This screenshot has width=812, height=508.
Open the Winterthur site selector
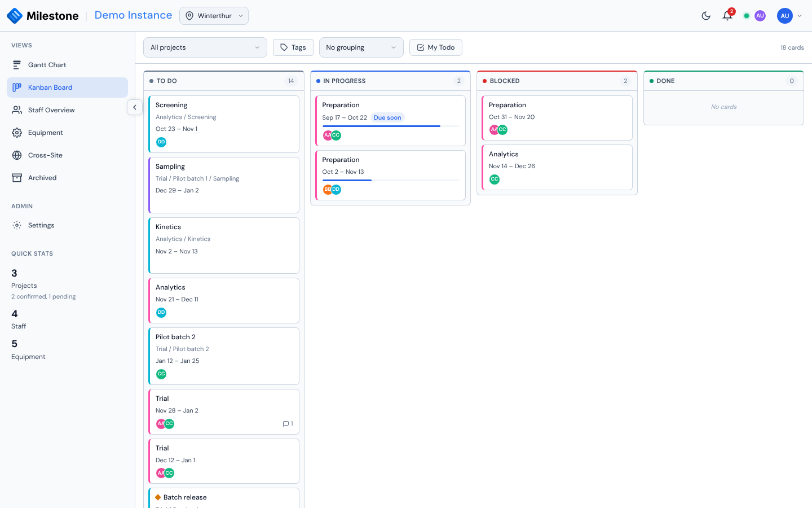(214, 16)
